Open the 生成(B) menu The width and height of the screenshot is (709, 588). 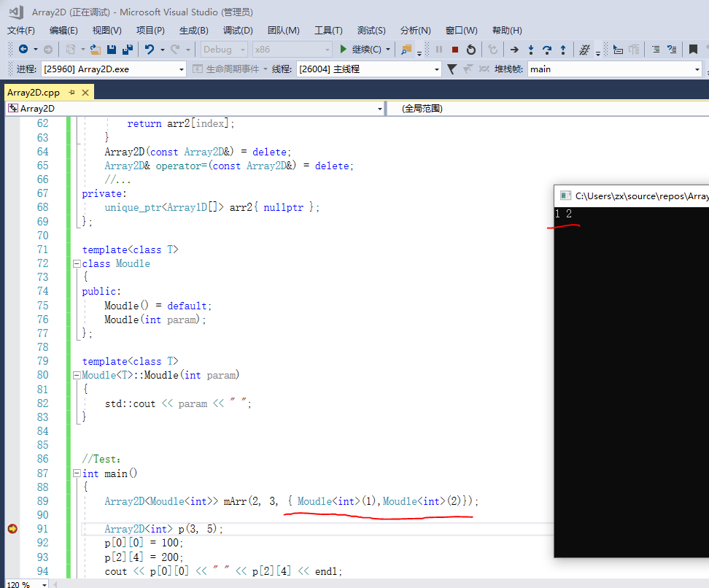(x=193, y=31)
